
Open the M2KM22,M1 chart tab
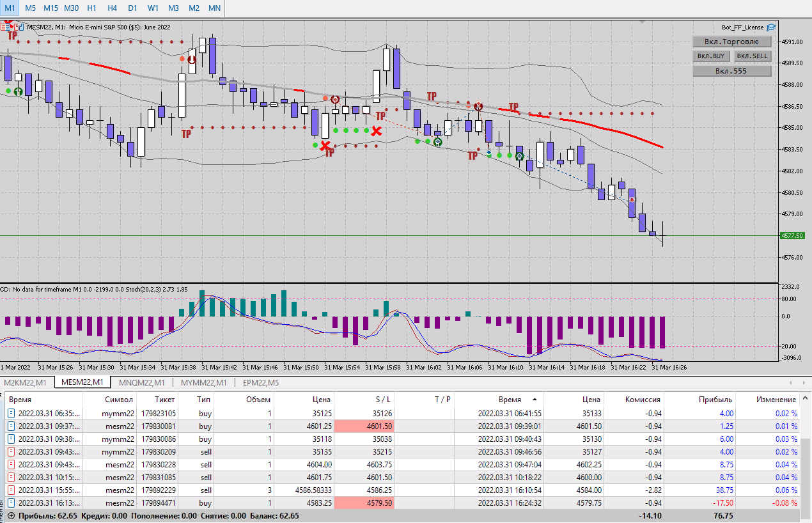pos(26,382)
